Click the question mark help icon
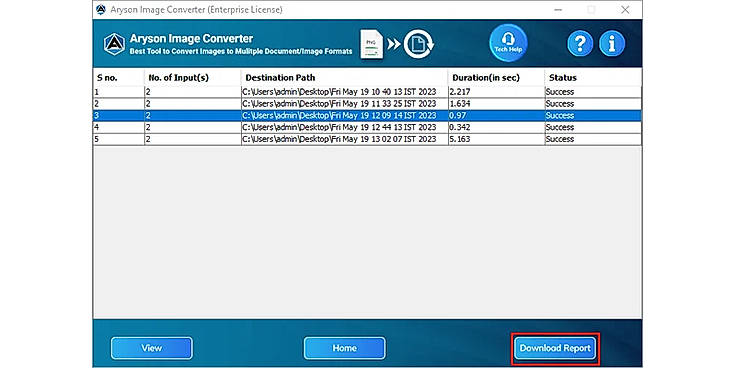 [x=580, y=44]
